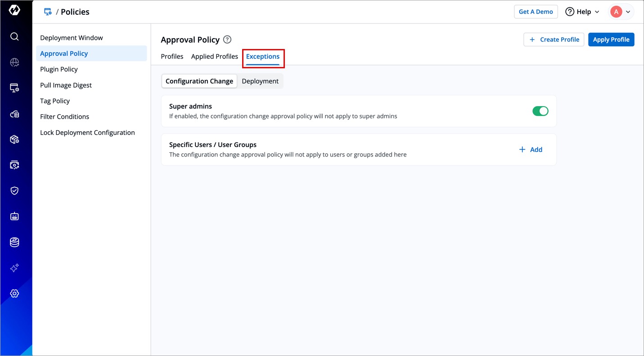
Task: Disable the Super admins exception toggle
Action: (x=540, y=111)
